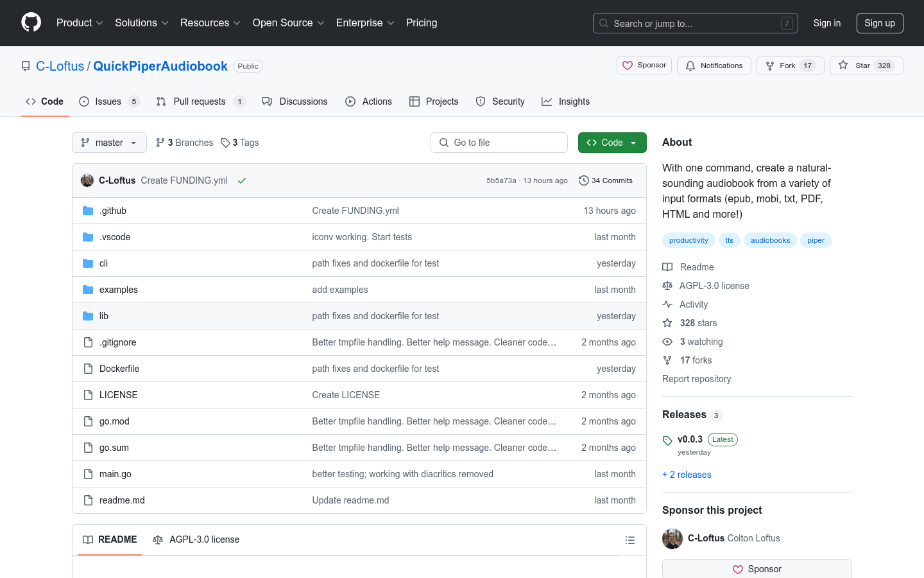This screenshot has height=578, width=924.
Task: Open Notifications bell button
Action: coord(714,66)
